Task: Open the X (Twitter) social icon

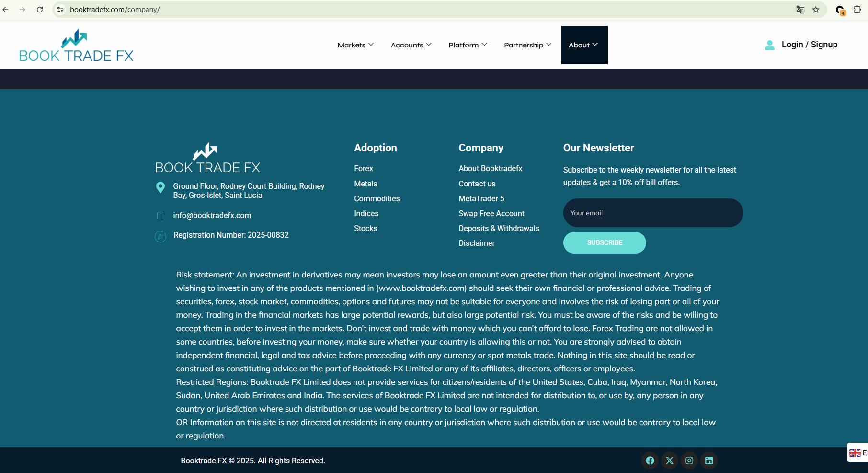Action: [x=670, y=461]
